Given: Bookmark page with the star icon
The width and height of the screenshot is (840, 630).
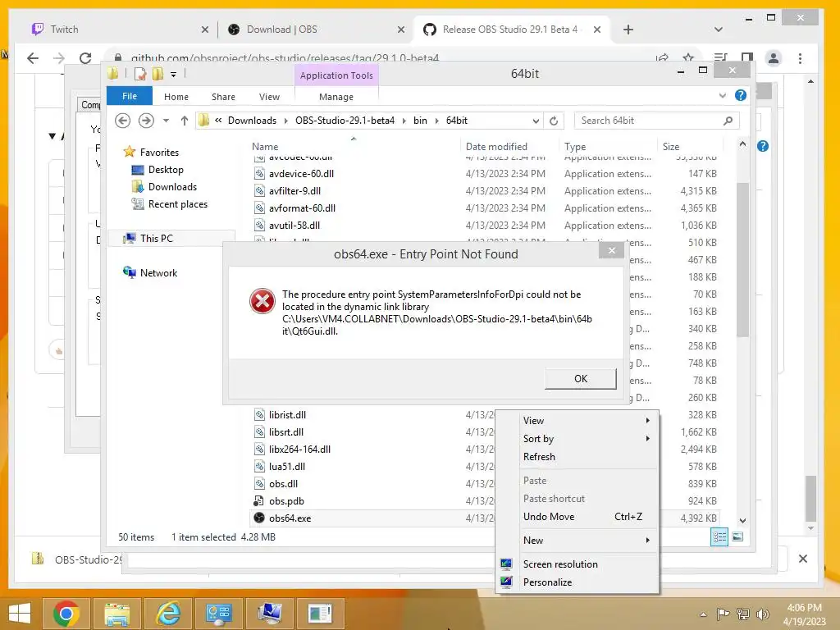Looking at the screenshot, I should tap(688, 57).
